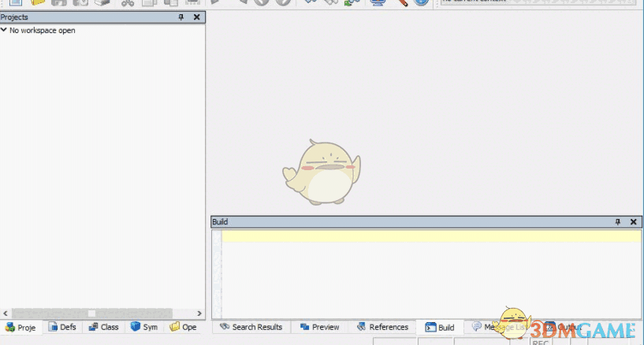
Task: Switch to the Sym tab
Action: 144,327
